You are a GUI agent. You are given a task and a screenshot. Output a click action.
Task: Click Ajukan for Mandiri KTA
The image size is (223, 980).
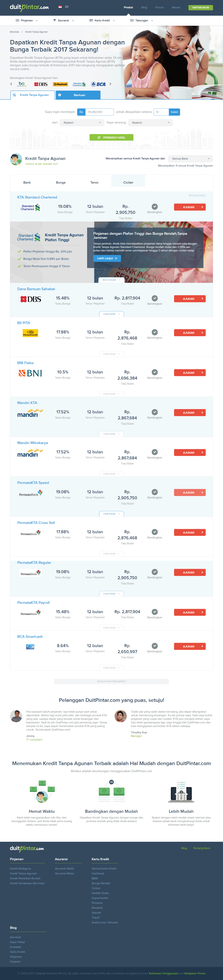pyautogui.click(x=190, y=412)
